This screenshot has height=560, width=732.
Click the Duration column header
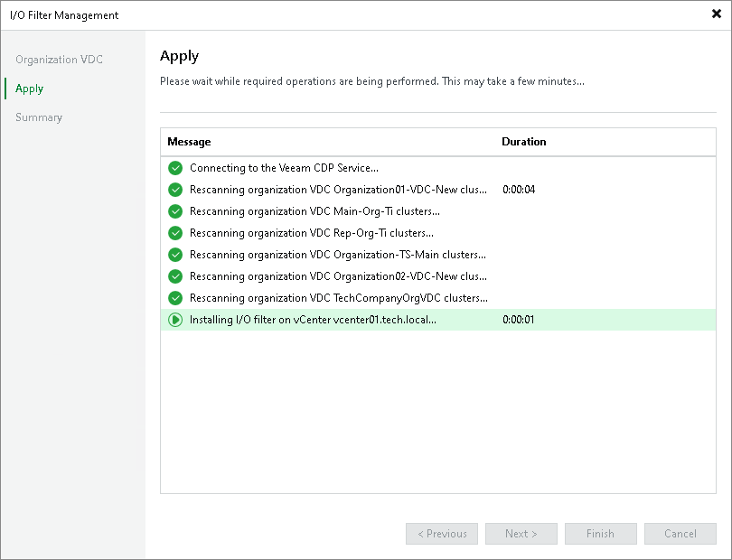tap(524, 142)
